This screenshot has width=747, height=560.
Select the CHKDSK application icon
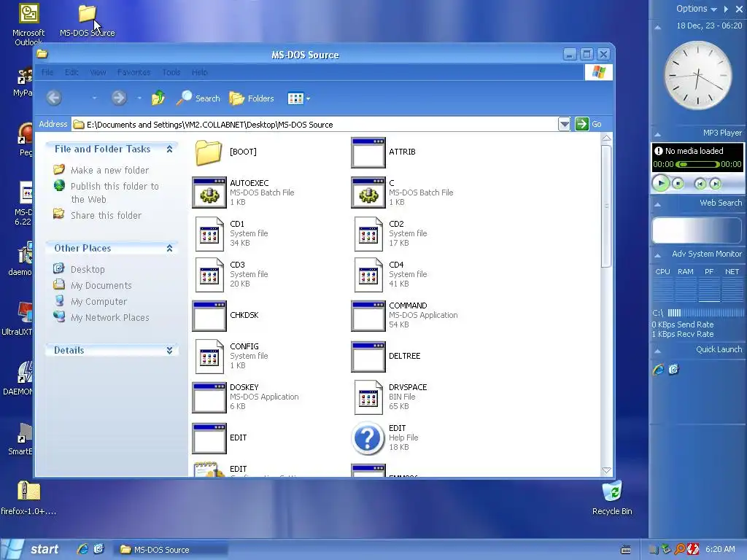point(209,316)
